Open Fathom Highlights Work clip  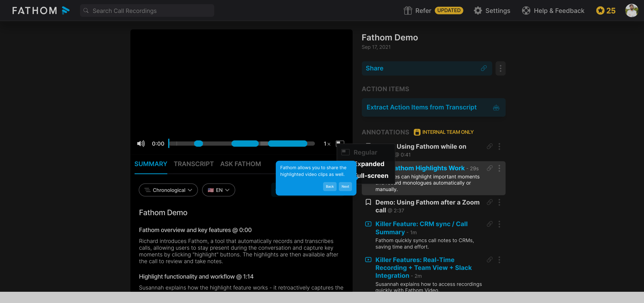429,168
